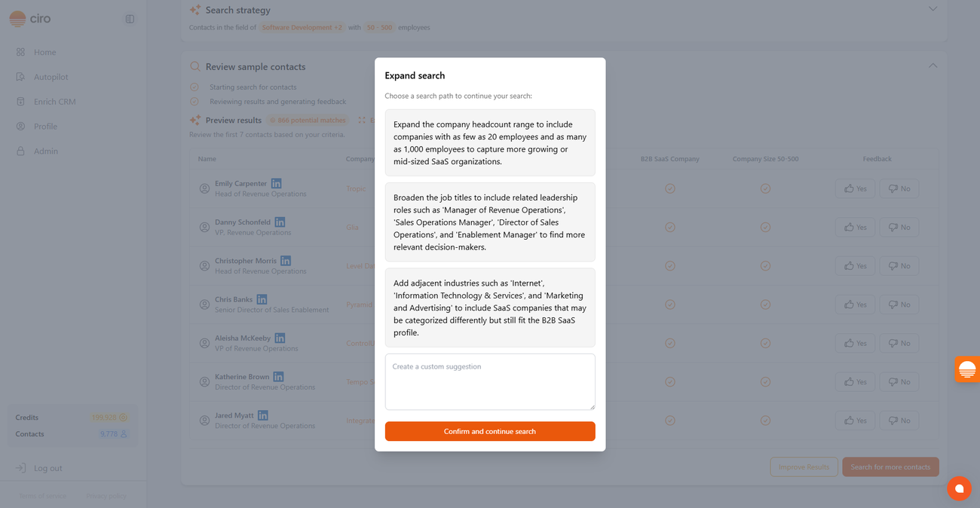The image size is (980, 508).
Task: Mark Danny Schonfeld's feedback as No
Action: (899, 227)
